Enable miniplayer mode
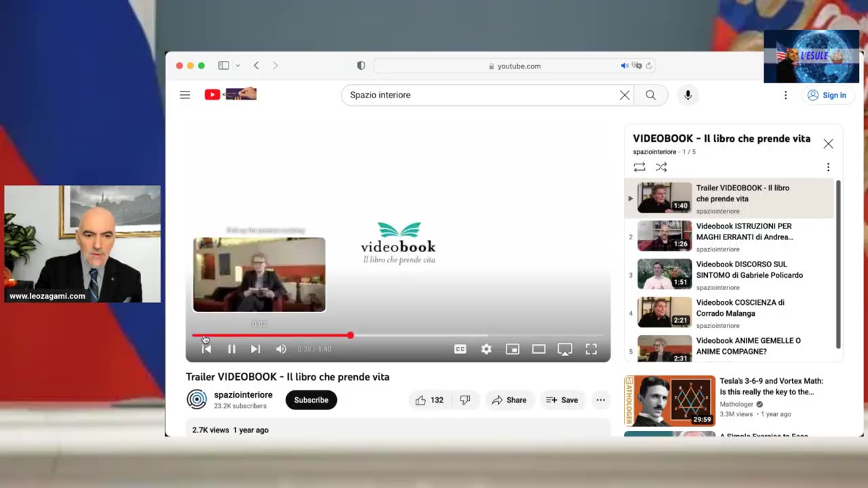The height and width of the screenshot is (488, 868). pyautogui.click(x=513, y=349)
